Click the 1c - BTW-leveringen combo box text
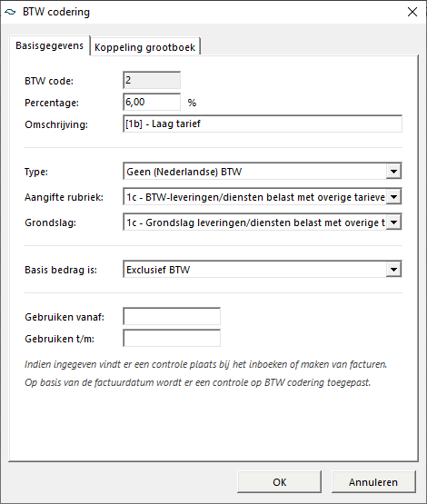This screenshot has height=504, width=427. [255, 197]
